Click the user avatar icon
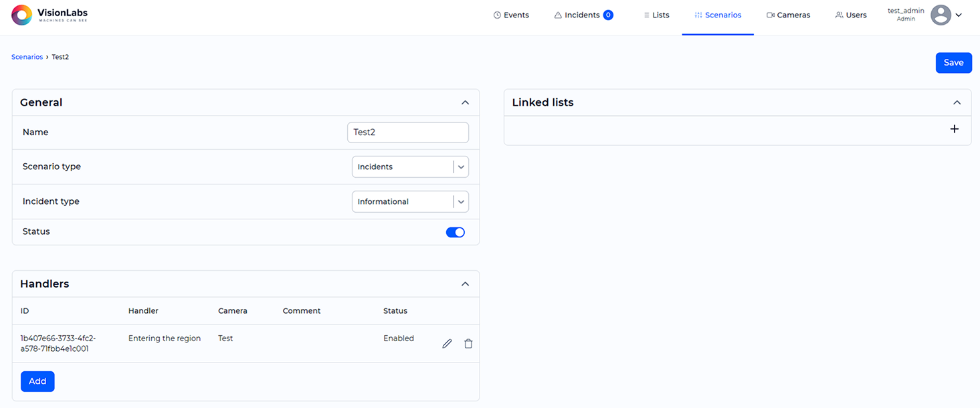Image resolution: width=980 pixels, height=408 pixels. click(x=941, y=15)
